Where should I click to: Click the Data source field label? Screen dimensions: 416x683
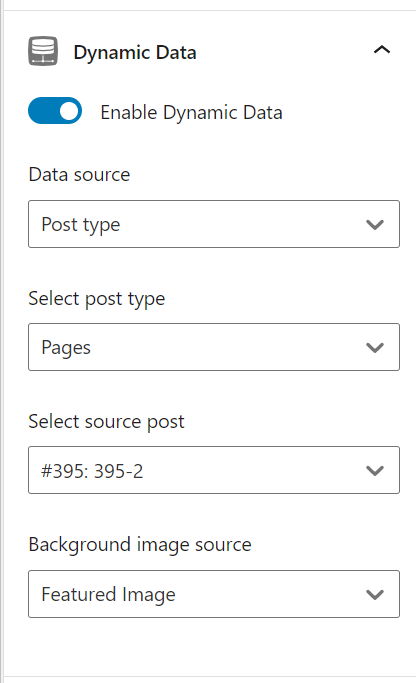79,175
